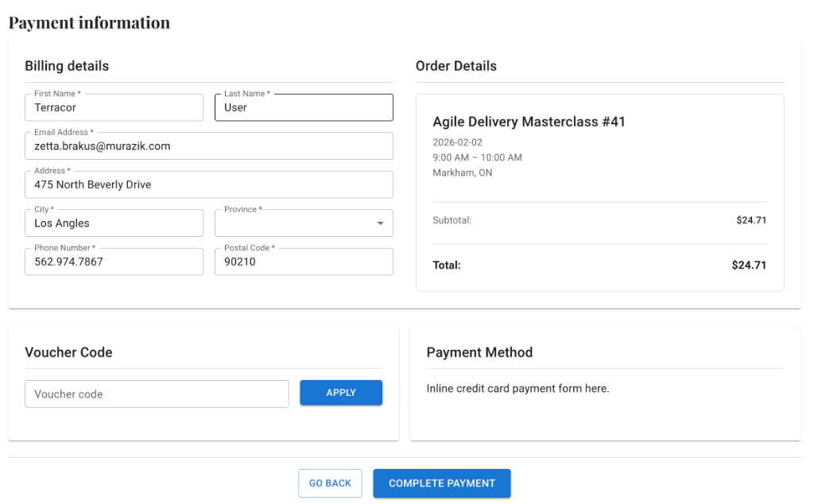Click the Last Name field containing User
The width and height of the screenshot is (814, 504).
pyautogui.click(x=304, y=107)
